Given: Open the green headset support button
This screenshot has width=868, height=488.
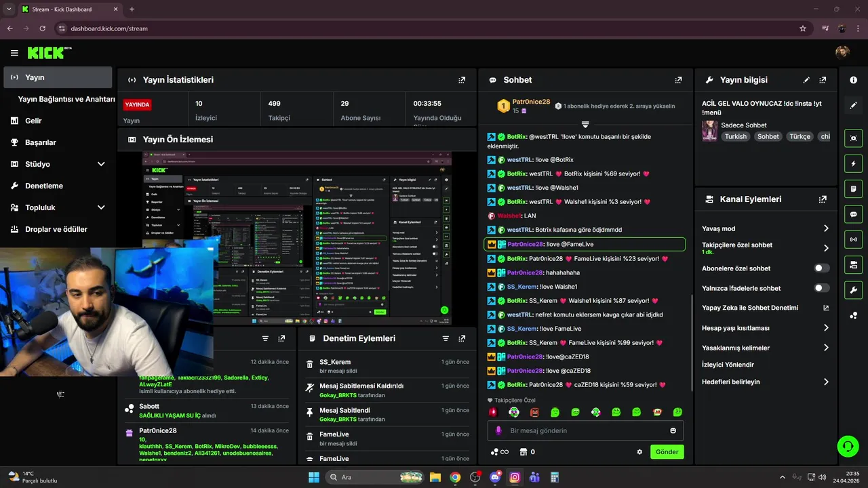Looking at the screenshot, I should click(848, 446).
